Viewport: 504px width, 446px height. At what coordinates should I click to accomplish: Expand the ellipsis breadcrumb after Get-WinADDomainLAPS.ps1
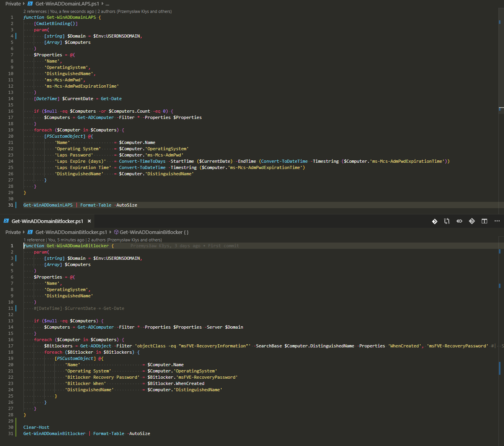click(x=108, y=4)
